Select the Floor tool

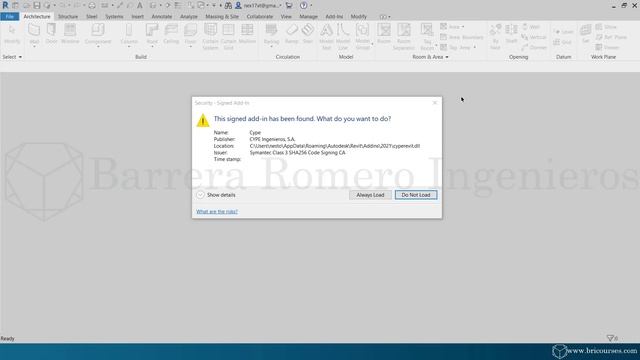pyautogui.click(x=191, y=35)
